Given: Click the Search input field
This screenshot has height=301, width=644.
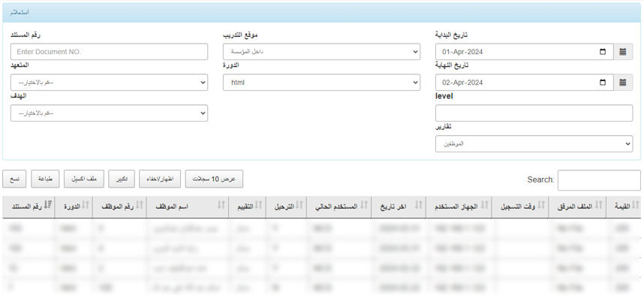Looking at the screenshot, I should [598, 180].
